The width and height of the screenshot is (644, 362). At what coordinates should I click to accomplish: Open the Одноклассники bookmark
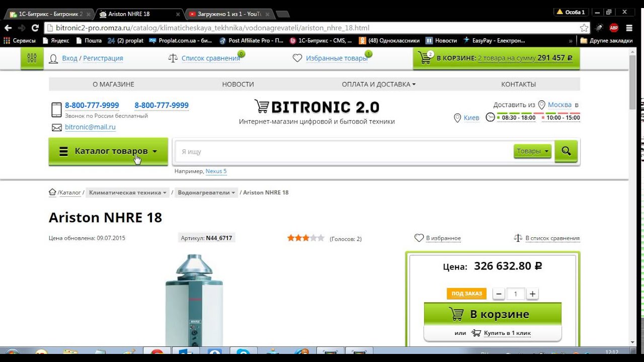388,41
